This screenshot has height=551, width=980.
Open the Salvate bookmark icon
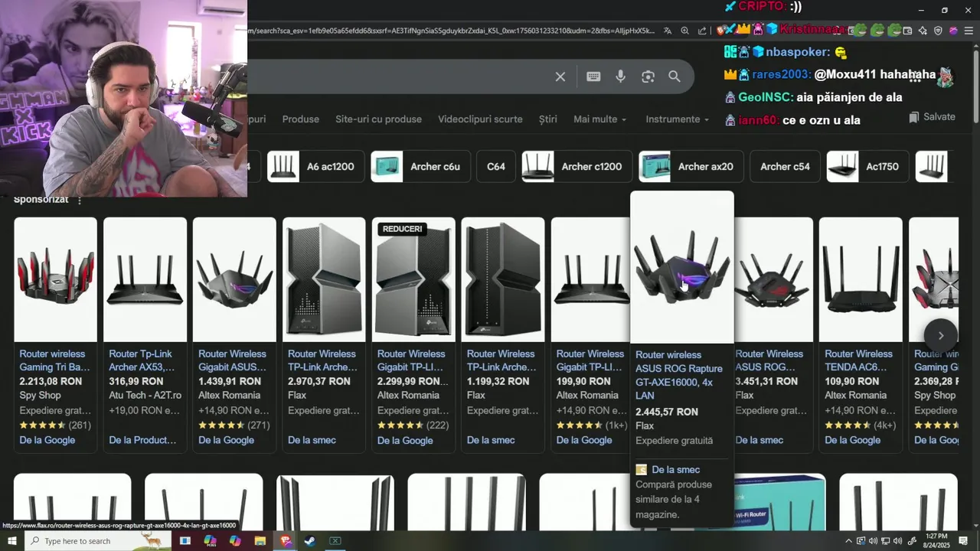913,117
